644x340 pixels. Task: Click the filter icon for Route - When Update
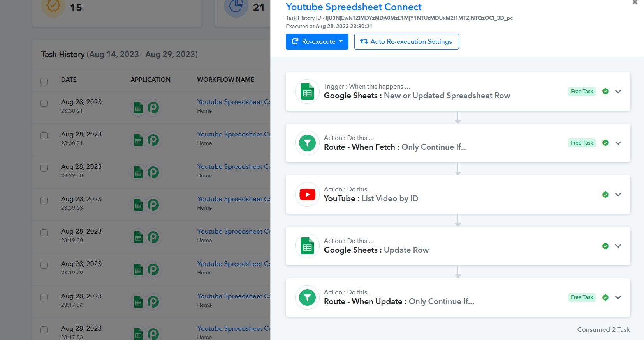click(x=307, y=297)
